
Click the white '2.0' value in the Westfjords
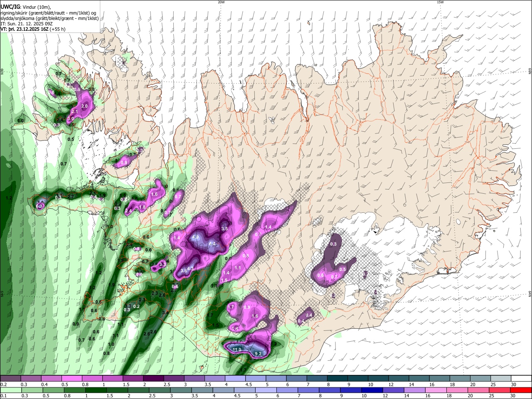84,106
